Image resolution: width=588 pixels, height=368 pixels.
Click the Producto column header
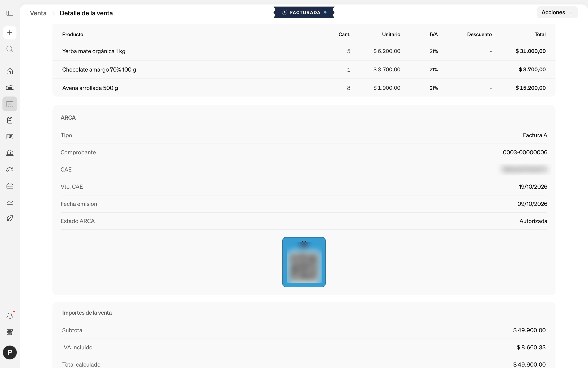73,34
